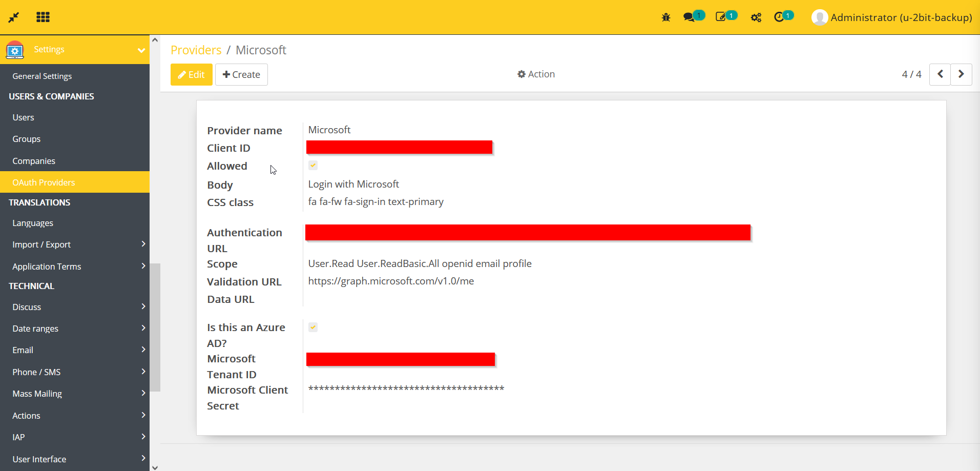
Task: View pending activities via the clock icon
Action: pyautogui.click(x=781, y=17)
